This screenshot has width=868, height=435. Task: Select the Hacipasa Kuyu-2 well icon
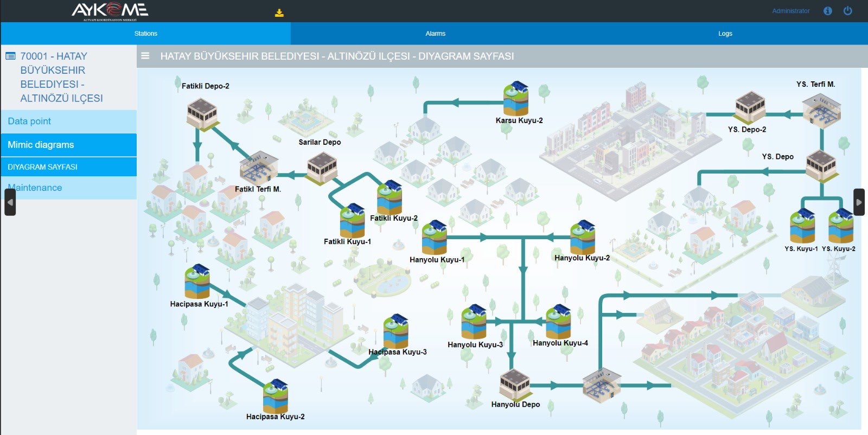[x=276, y=395]
